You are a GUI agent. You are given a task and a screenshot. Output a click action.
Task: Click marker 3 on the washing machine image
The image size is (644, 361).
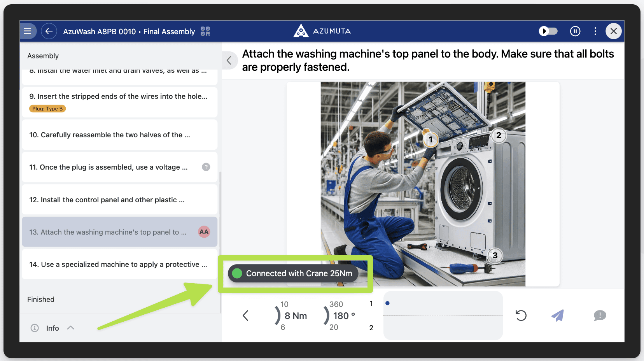(x=495, y=256)
